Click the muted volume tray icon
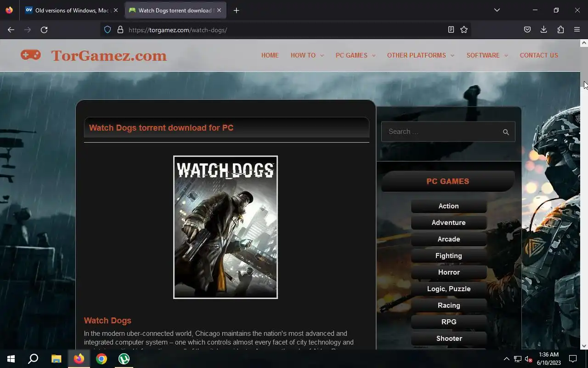This screenshot has width=588, height=368. [528, 359]
